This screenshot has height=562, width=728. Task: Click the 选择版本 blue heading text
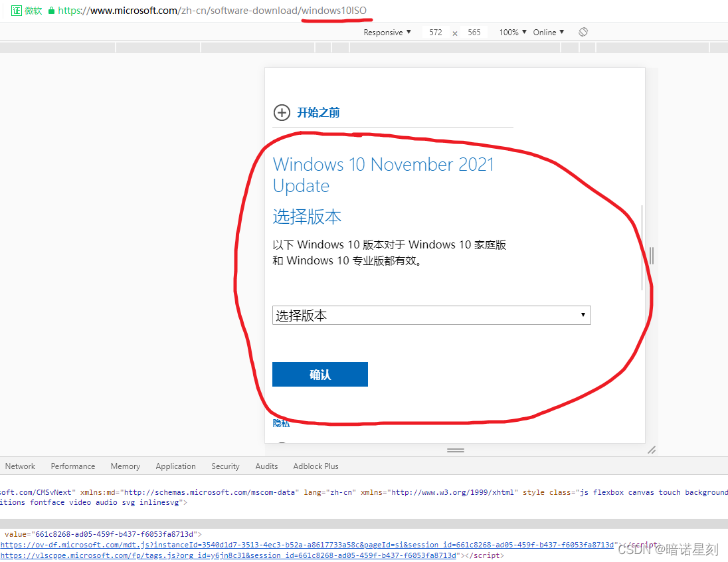tap(307, 217)
